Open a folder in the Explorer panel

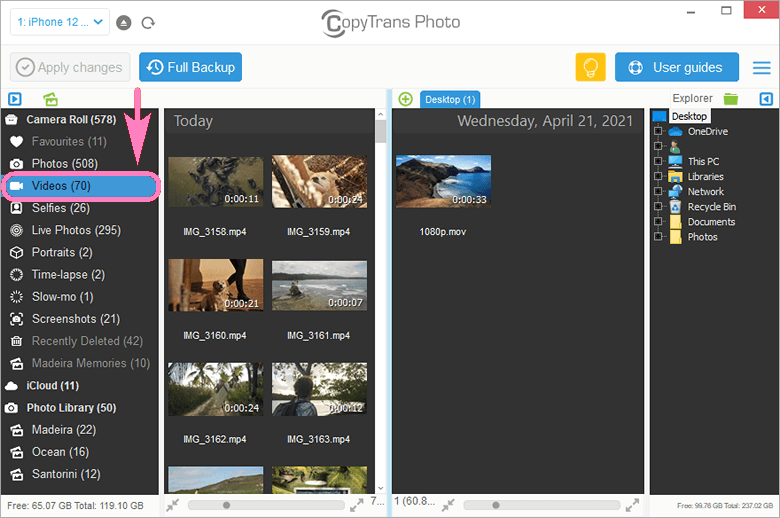click(x=731, y=99)
